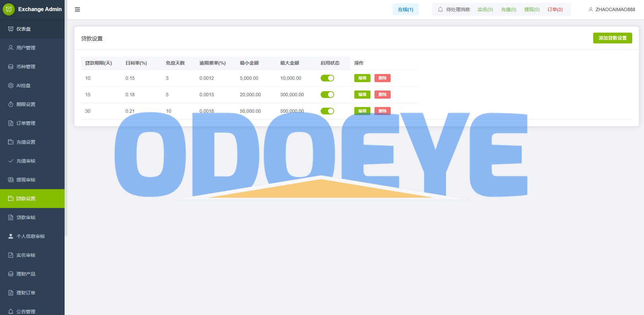Click the notification bell icon
This screenshot has width=644, height=315.
440,9
